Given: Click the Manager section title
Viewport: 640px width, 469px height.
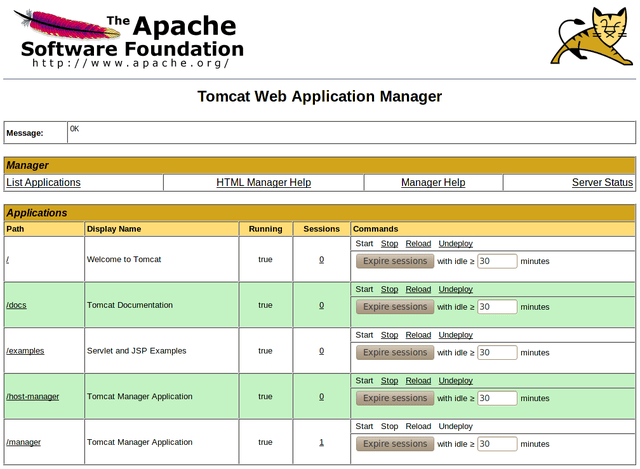Looking at the screenshot, I should (27, 165).
